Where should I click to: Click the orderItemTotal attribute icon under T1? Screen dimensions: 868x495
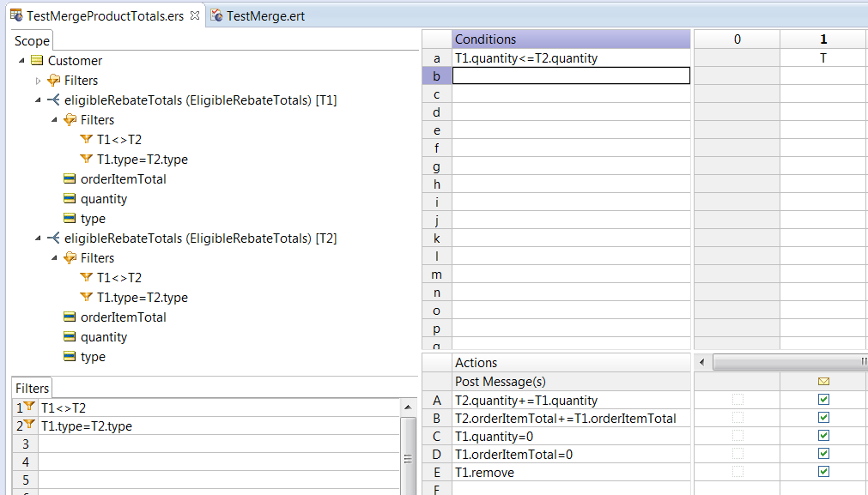click(70, 178)
